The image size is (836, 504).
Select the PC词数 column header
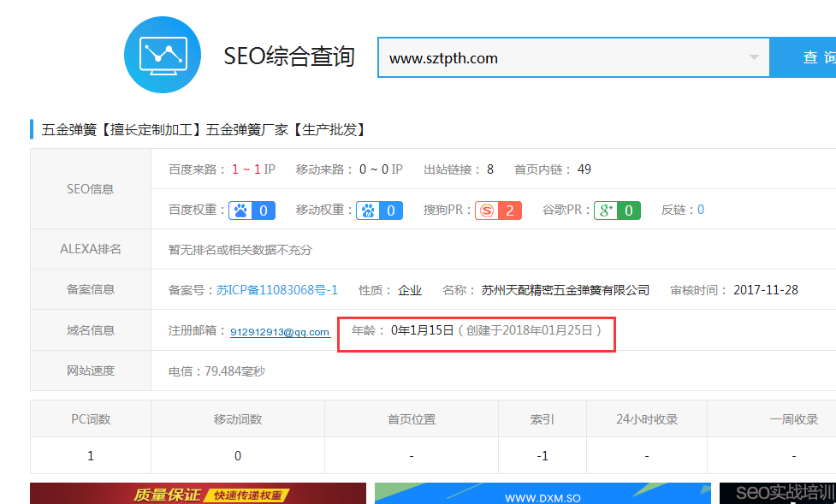coord(90,418)
